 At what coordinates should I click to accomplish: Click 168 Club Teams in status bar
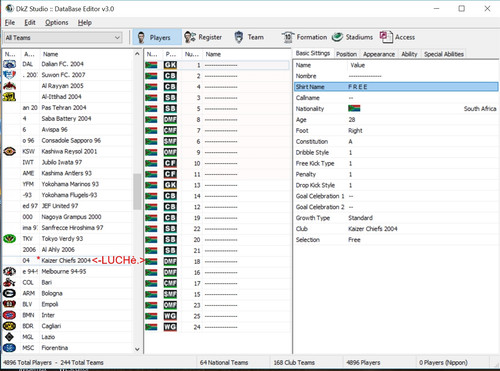(294, 362)
